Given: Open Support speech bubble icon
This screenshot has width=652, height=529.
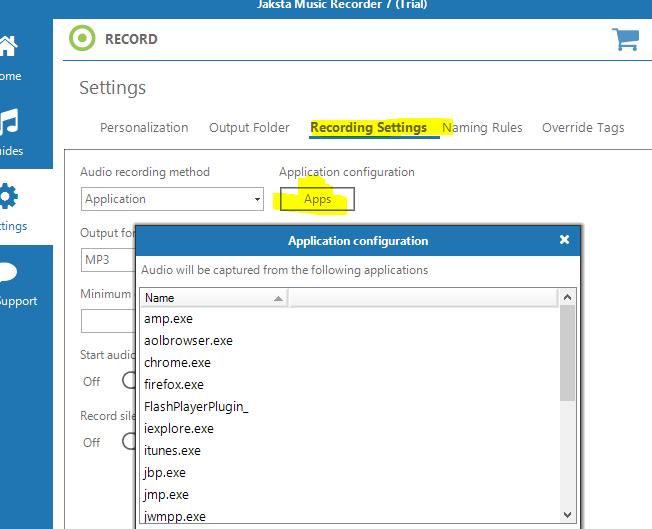Looking at the screenshot, I should (8, 272).
